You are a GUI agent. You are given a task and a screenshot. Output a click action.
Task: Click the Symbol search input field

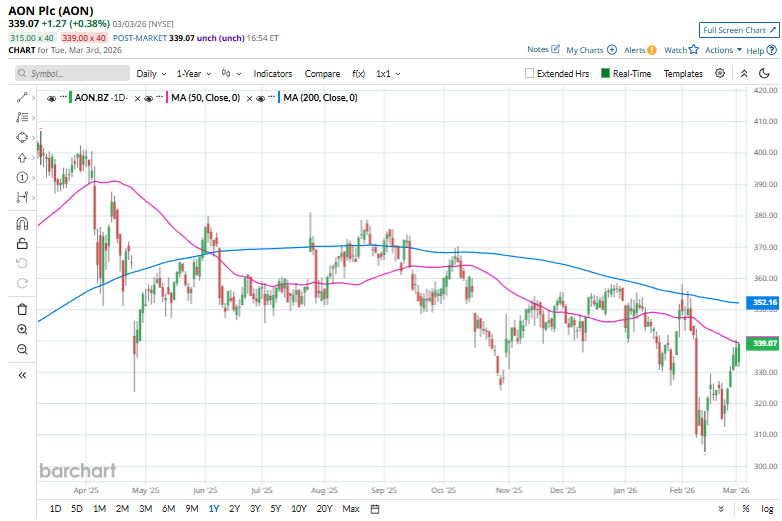pyautogui.click(x=72, y=73)
